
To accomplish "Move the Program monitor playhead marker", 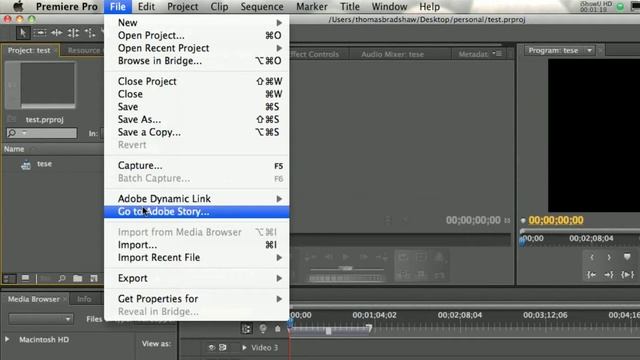I will (x=522, y=241).
